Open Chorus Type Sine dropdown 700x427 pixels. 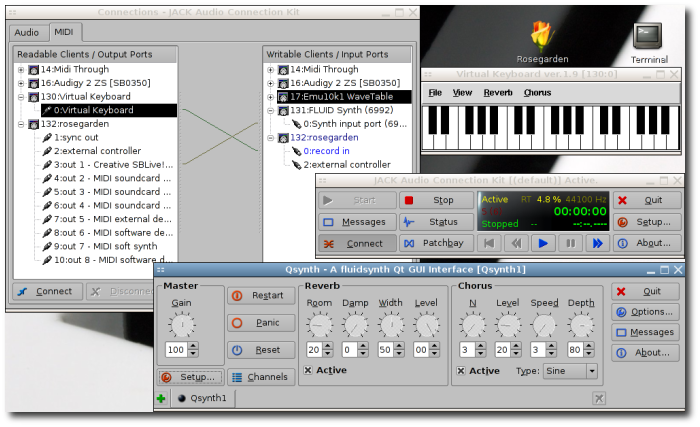[570, 371]
